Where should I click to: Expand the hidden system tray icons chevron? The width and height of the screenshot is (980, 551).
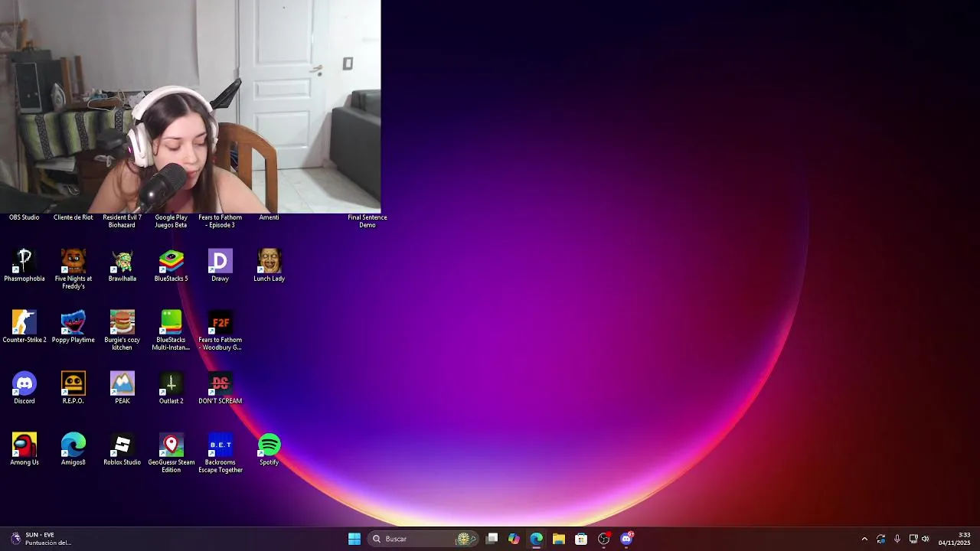[864, 539]
